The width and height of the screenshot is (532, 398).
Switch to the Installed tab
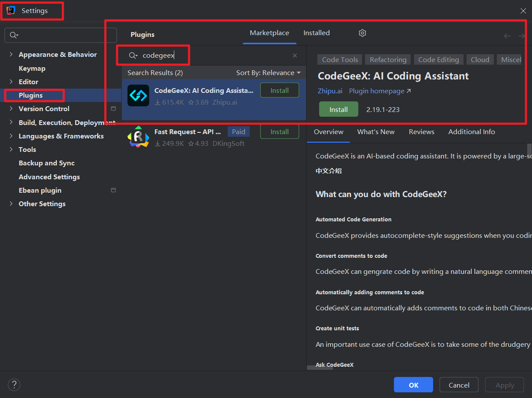(317, 33)
